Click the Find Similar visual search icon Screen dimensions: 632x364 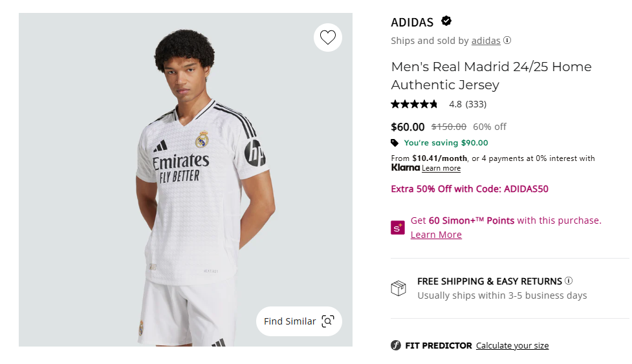(x=328, y=321)
